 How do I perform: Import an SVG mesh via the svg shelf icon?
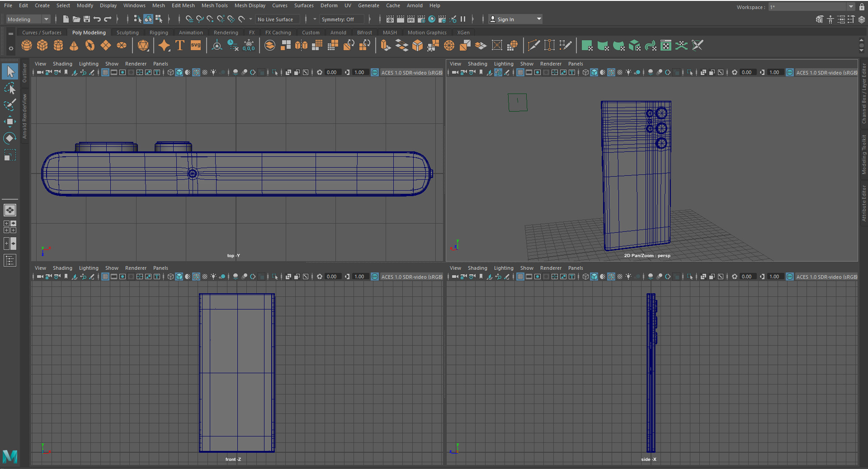pyautogui.click(x=195, y=46)
